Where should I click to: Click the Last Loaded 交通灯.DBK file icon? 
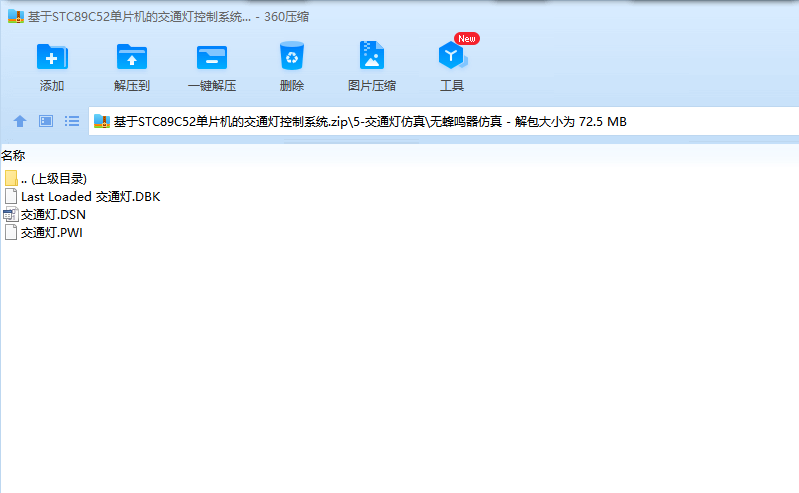tap(11, 196)
